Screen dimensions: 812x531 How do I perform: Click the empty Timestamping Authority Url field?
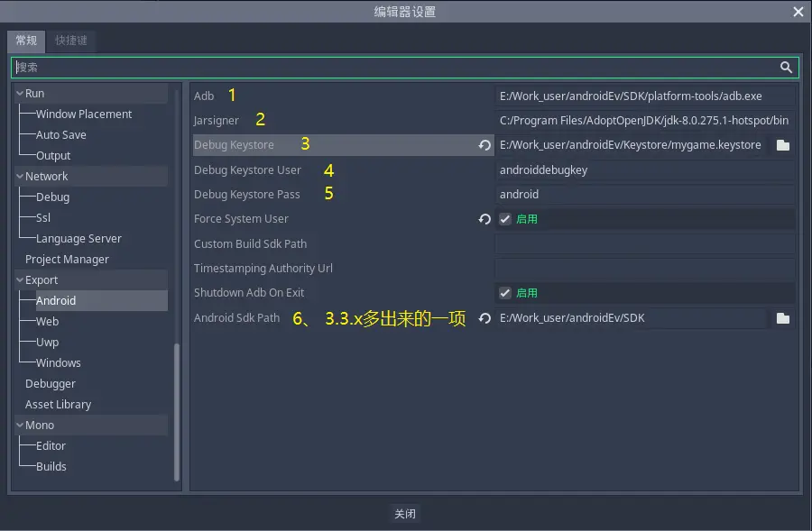click(645, 269)
